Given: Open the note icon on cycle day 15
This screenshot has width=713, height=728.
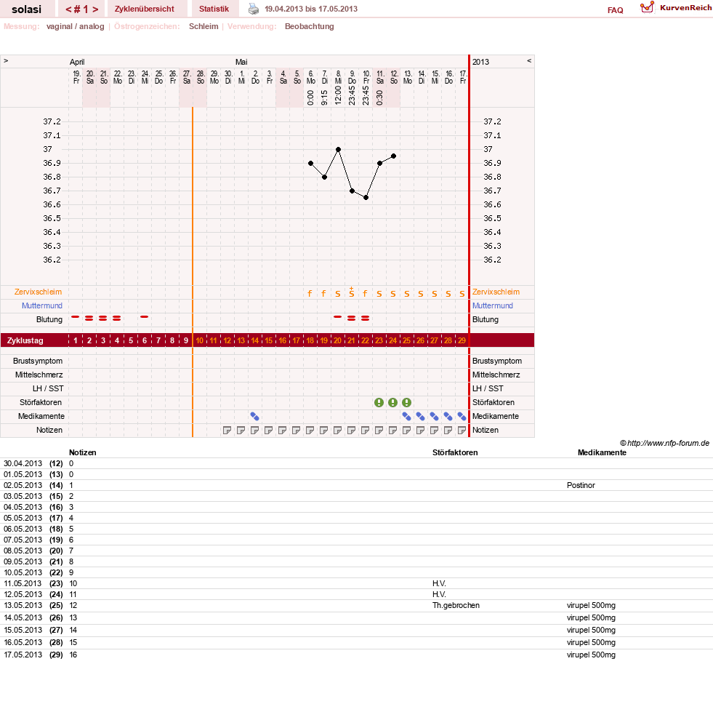Looking at the screenshot, I should [269, 431].
